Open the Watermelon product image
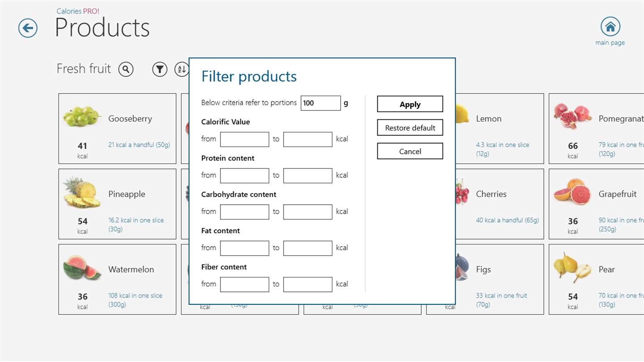This screenshot has height=362, width=644. coord(81,267)
